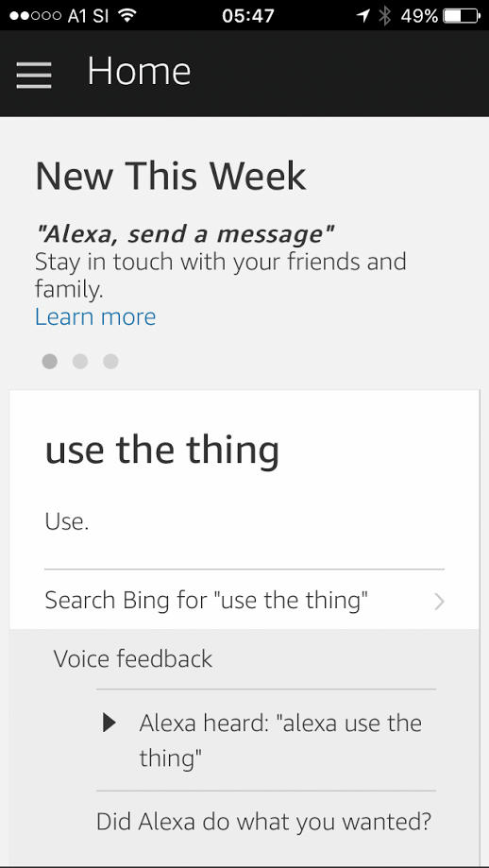Viewport: 489px width, 868px height.
Task: Tap "Did Alexa do what you wanted?"
Action: click(263, 822)
